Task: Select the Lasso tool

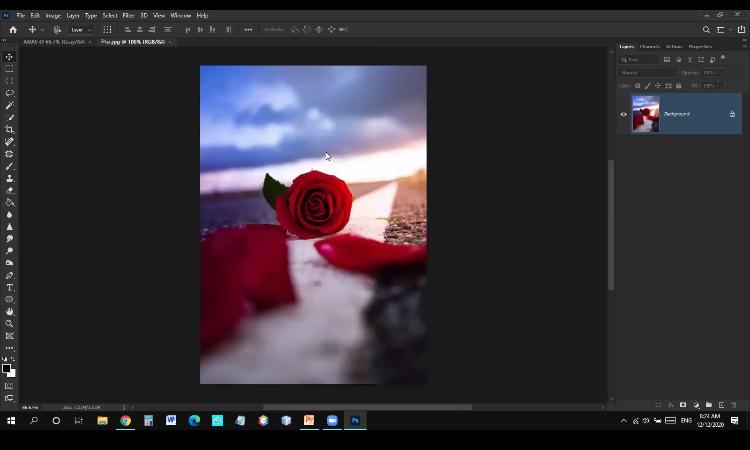Action: click(10, 93)
